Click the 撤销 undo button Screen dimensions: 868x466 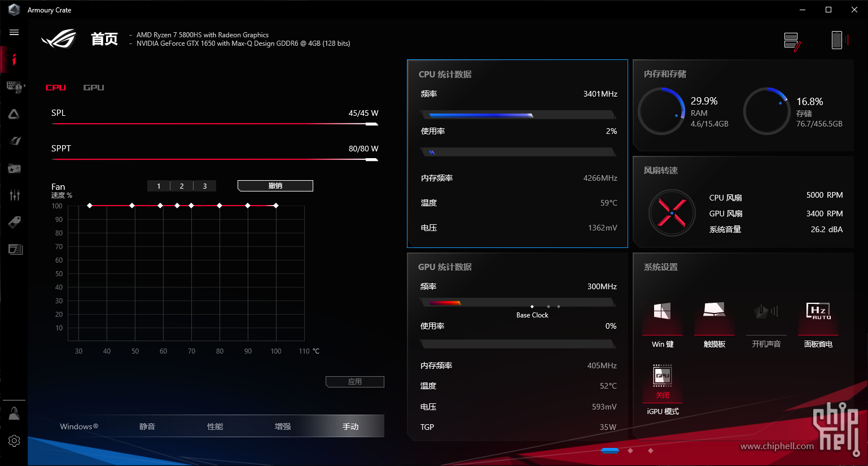pos(275,186)
